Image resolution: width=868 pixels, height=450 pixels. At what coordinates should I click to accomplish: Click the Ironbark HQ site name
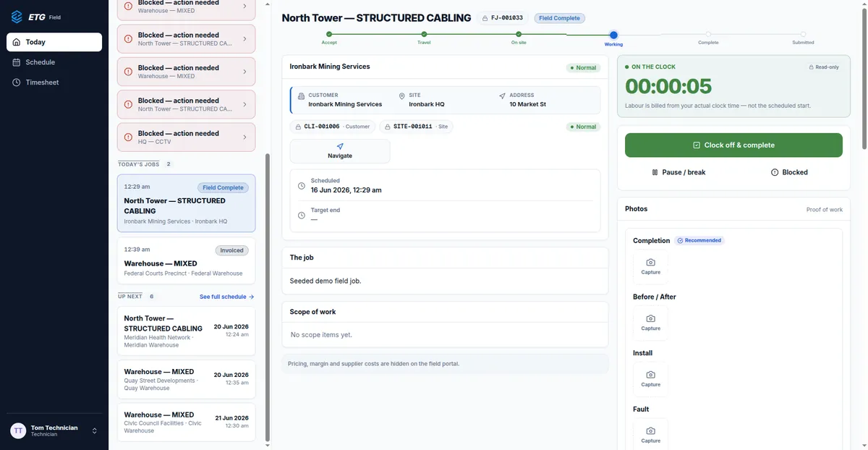pos(427,104)
